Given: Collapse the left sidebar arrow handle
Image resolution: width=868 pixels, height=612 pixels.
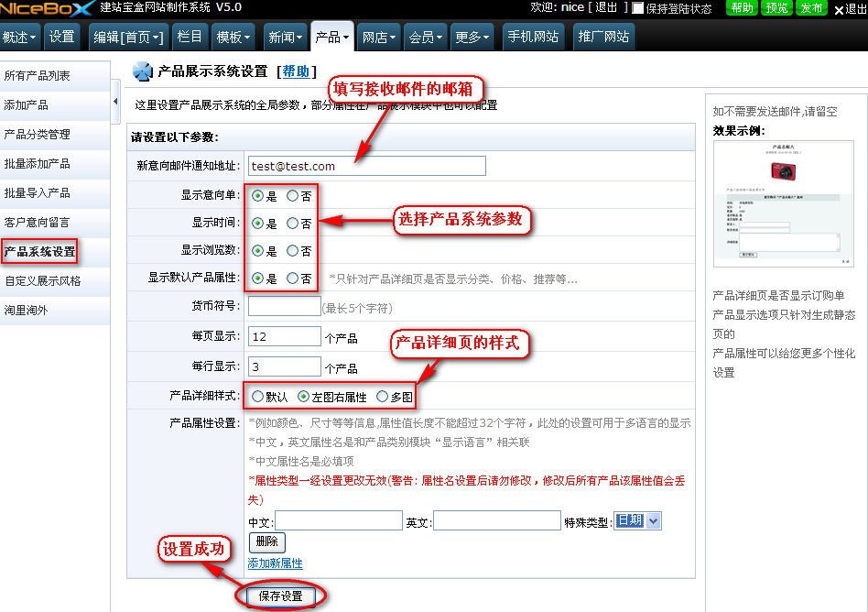Looking at the screenshot, I should 115,102.
